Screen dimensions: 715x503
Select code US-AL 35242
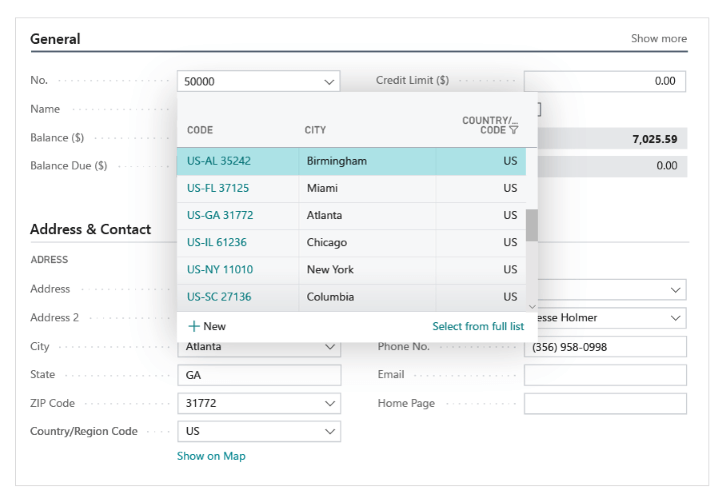click(219, 161)
